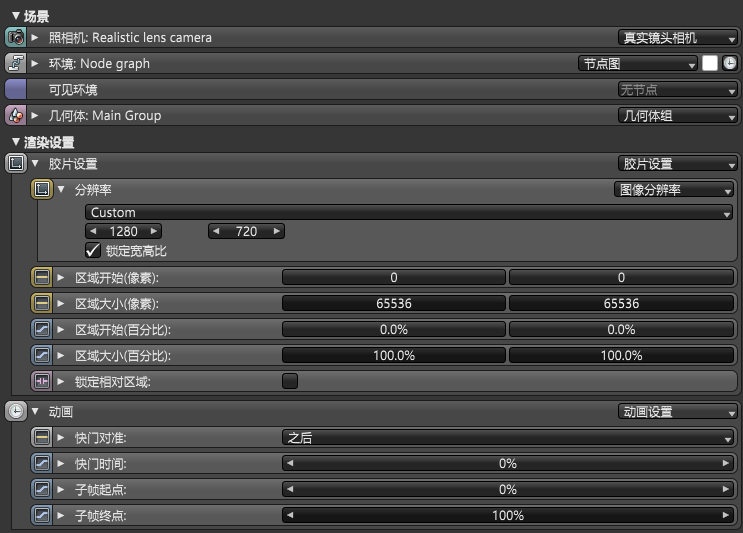Click the first 区域大小(像素) field showing 65536
The height and width of the screenshot is (533, 743).
(394, 304)
